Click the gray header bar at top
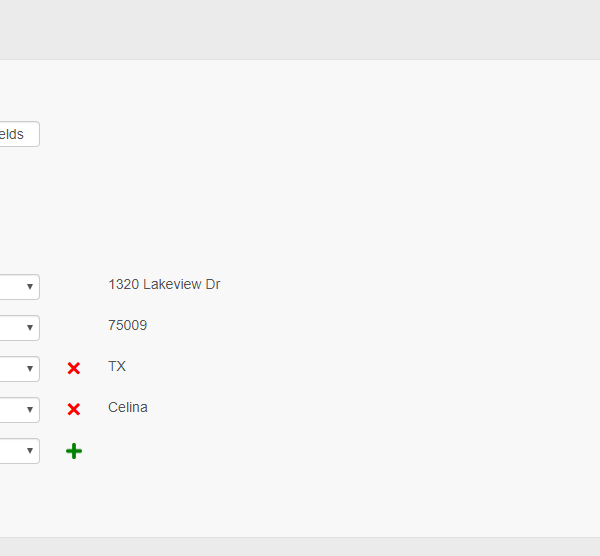600x556 pixels. coord(300,29)
